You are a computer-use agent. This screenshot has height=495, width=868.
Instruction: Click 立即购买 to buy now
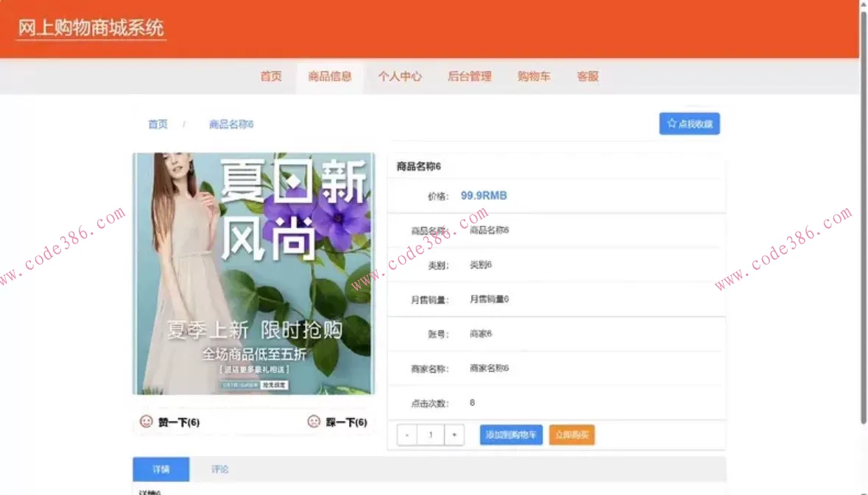click(572, 435)
